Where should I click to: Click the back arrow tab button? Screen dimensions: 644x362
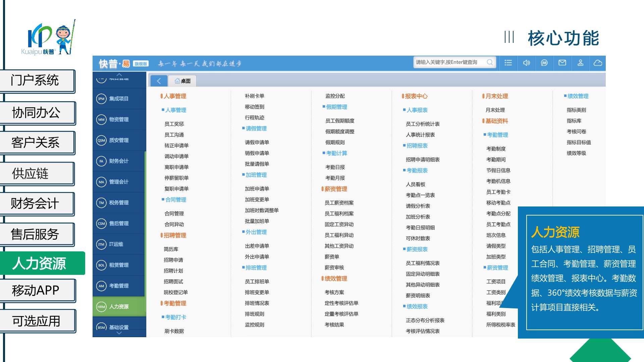coord(159,81)
